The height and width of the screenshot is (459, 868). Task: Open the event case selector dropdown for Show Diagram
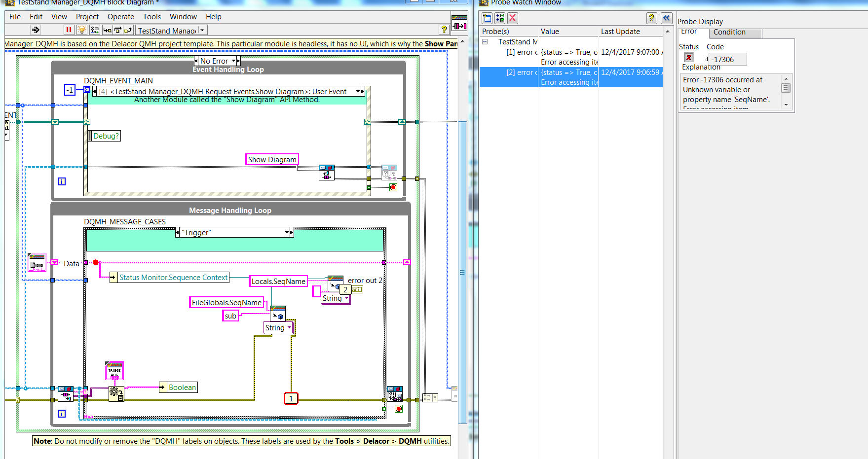click(358, 92)
